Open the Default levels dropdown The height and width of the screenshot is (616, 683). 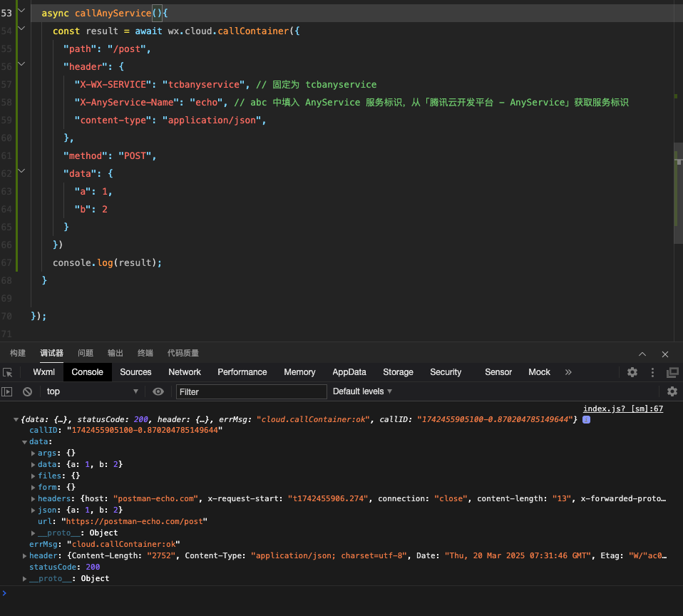362,391
